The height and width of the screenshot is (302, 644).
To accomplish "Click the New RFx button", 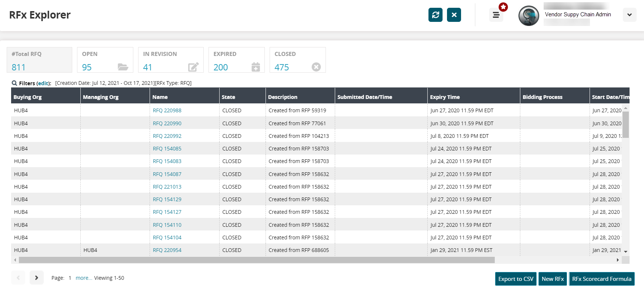I will click(x=553, y=279).
